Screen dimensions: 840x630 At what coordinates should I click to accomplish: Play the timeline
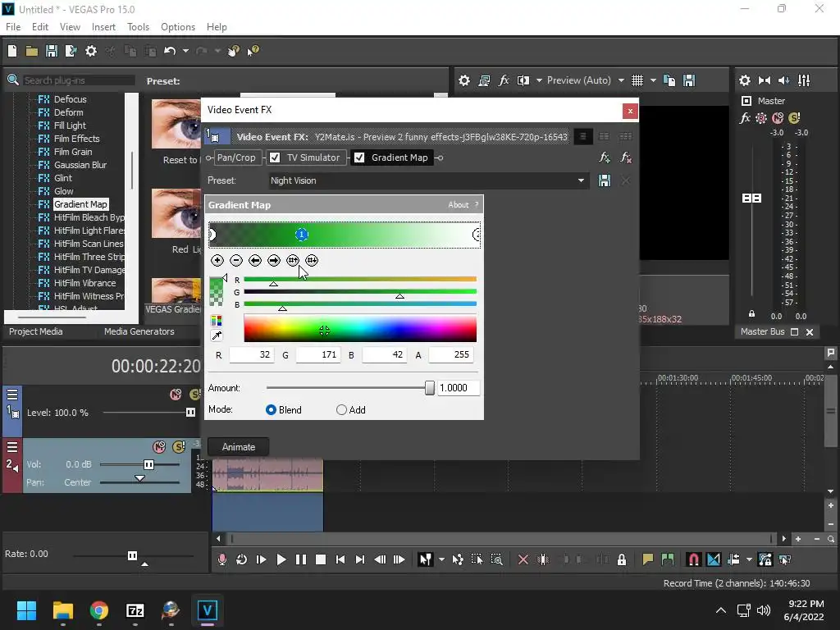click(x=281, y=559)
